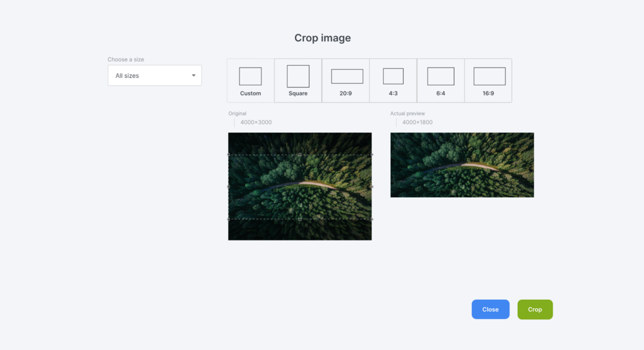Click the dimmed area above crop selection
The height and width of the screenshot is (350, 644).
[300, 143]
